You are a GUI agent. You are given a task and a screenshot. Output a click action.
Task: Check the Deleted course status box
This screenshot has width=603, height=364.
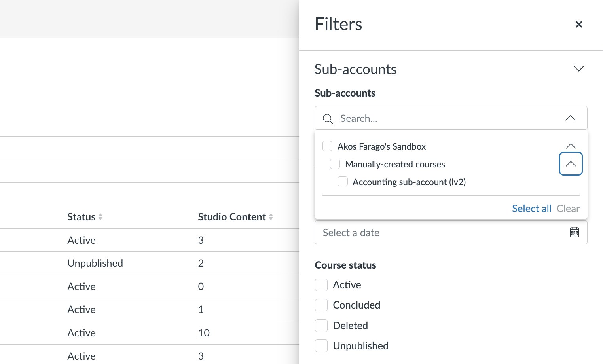coord(321,325)
